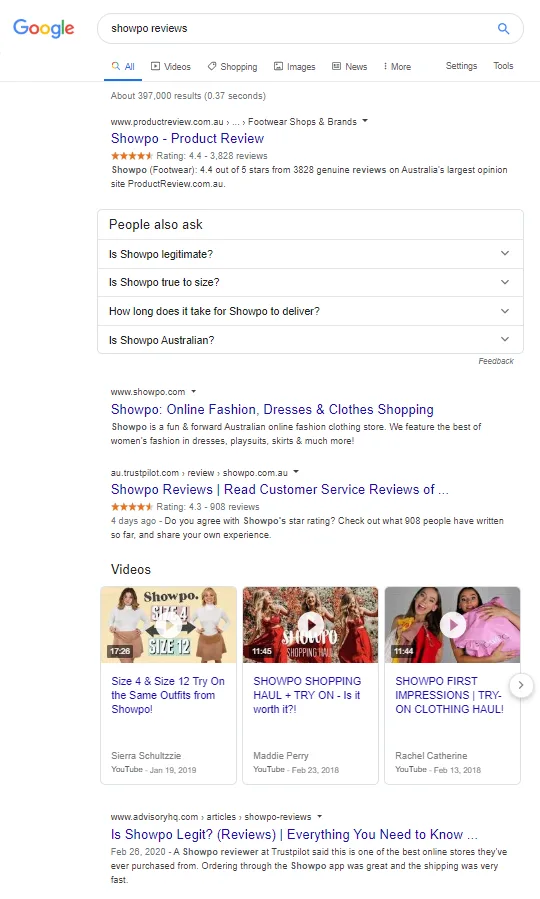
Task: Switch to the Videos search tab
Action: (x=171, y=67)
